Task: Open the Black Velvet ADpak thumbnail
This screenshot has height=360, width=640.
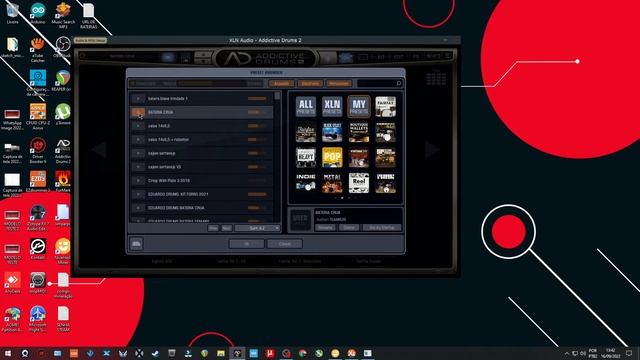Action: pos(332,132)
